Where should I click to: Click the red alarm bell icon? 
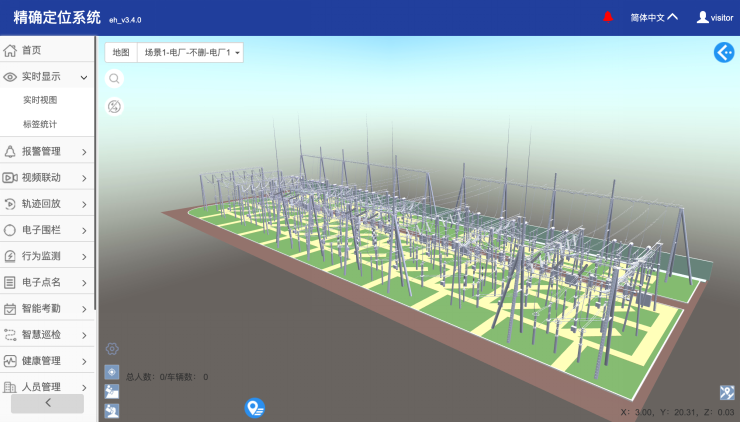(608, 17)
